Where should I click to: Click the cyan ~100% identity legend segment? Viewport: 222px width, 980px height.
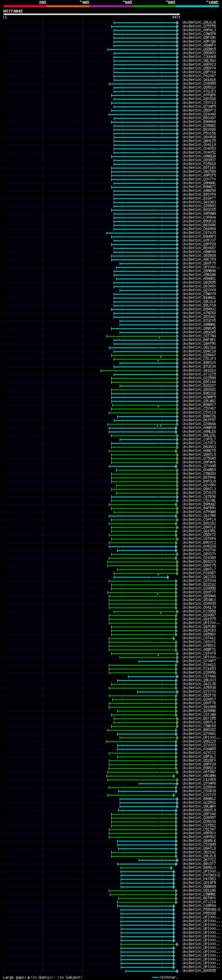point(197,6)
